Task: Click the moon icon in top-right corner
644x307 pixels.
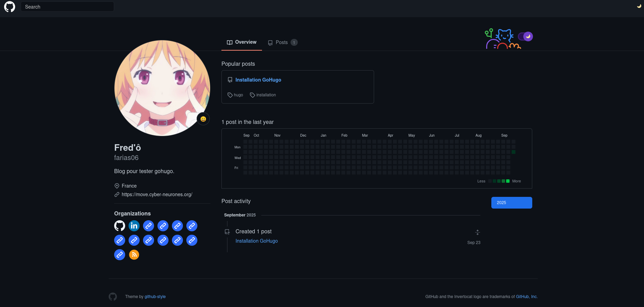Action: click(639, 6)
